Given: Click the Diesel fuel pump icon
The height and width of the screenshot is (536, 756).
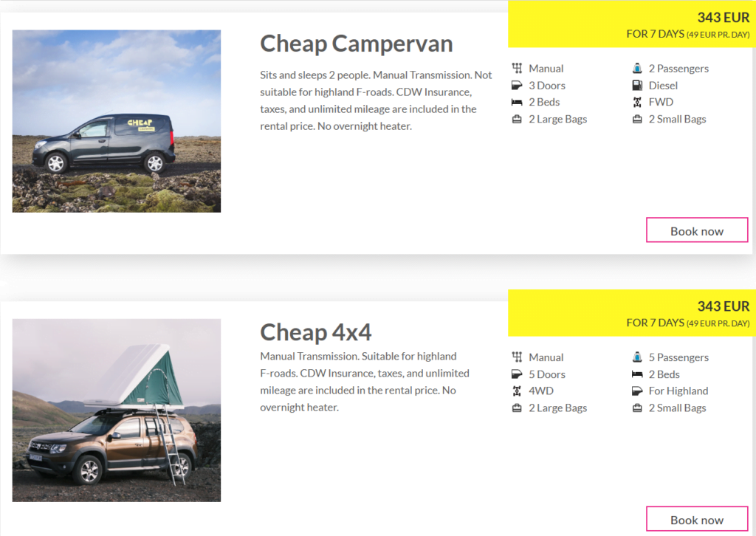Looking at the screenshot, I should point(637,86).
